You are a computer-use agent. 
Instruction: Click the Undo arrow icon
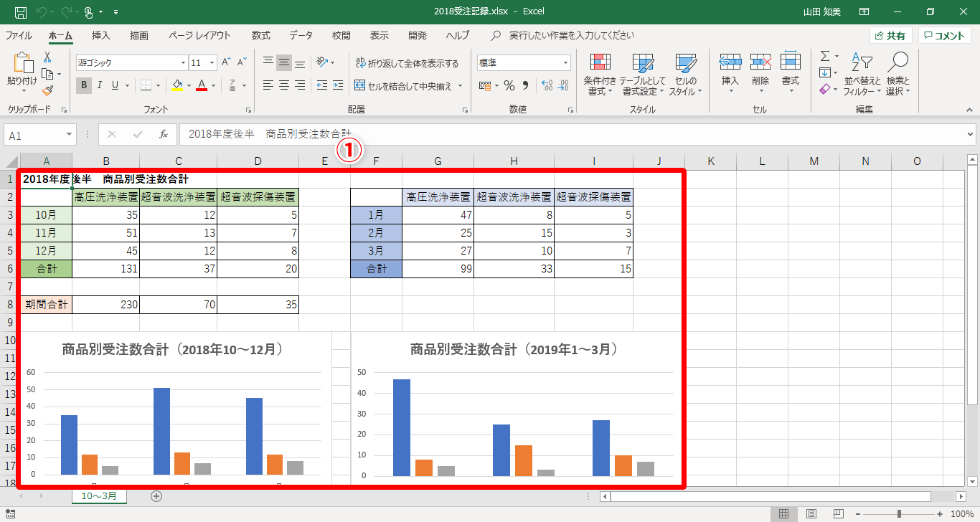coord(41,12)
